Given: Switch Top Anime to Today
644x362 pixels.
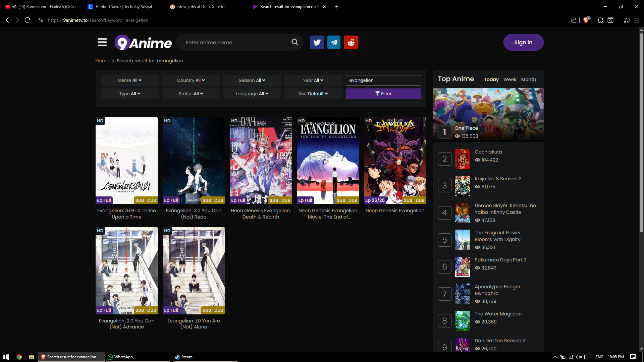Looking at the screenshot, I should tap(491, 79).
